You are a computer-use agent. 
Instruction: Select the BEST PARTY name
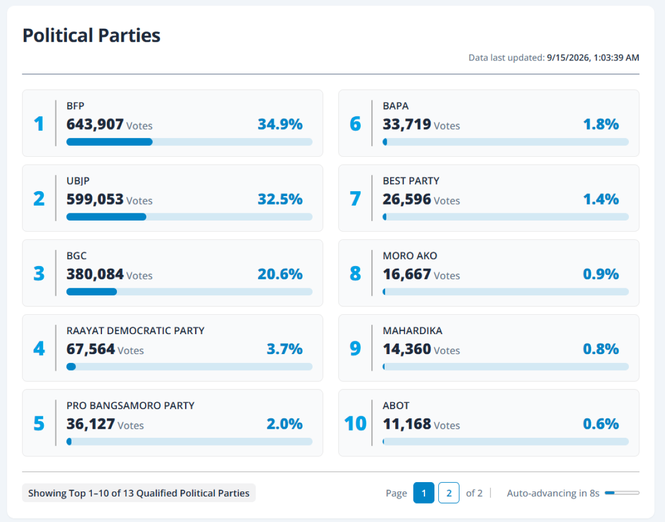point(411,181)
